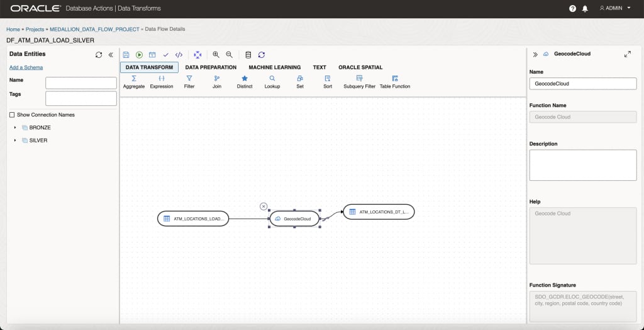
Task: Click the Description text area
Action: tap(583, 165)
